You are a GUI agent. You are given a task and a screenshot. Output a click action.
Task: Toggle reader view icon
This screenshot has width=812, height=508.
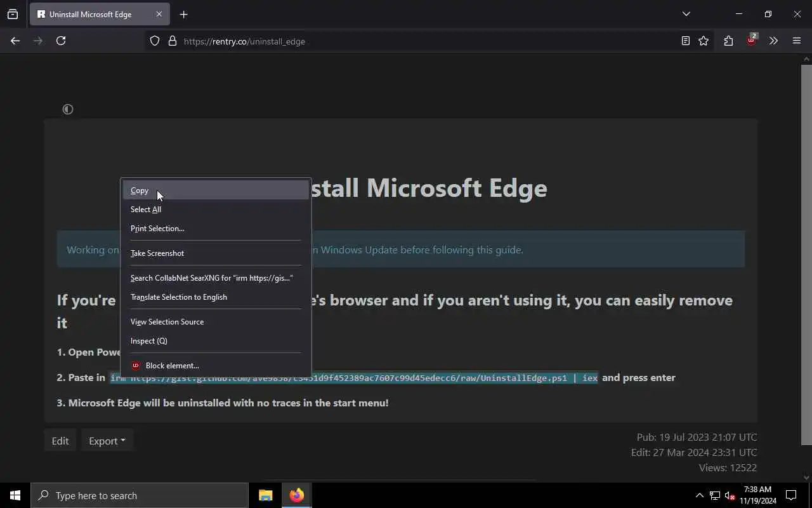[686, 41]
